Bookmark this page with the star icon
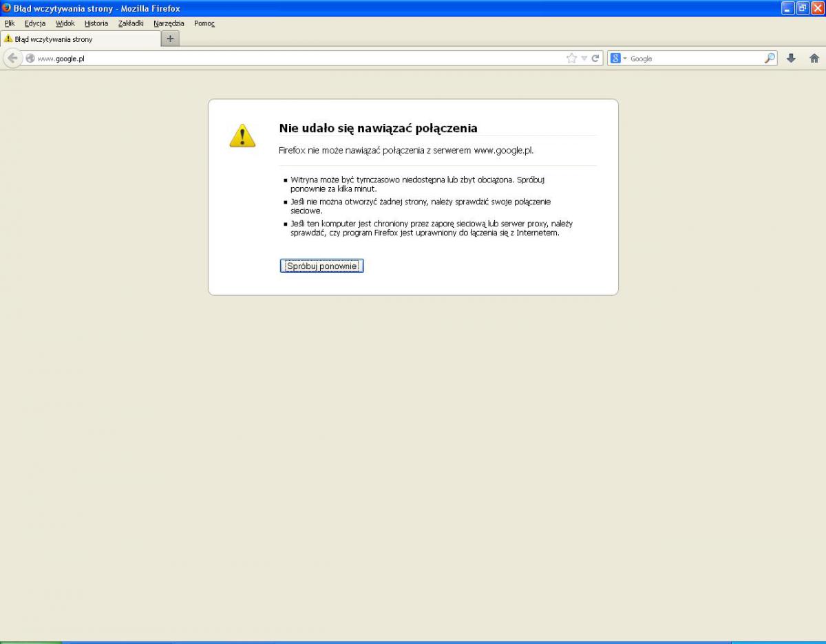The image size is (826, 644). tap(571, 58)
